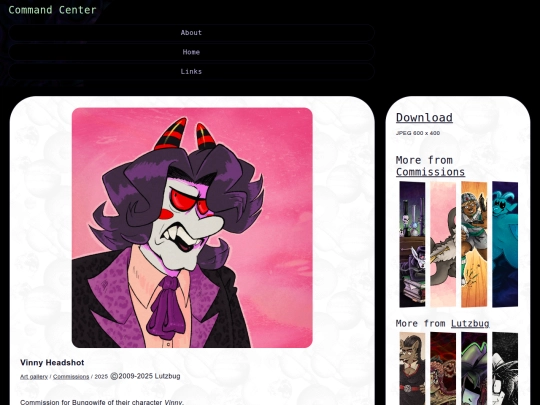Open the green haired character Lutzbug thumbnail
The width and height of the screenshot is (540, 405).
tap(474, 368)
